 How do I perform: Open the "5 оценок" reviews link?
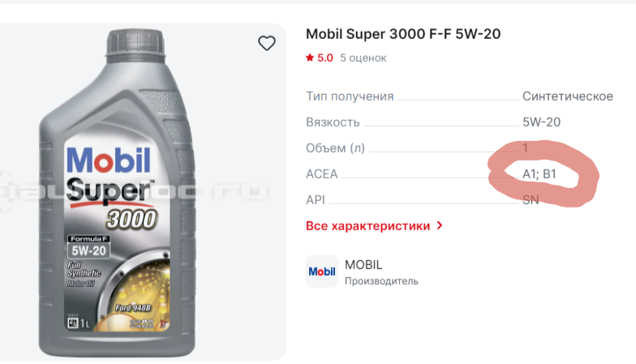coord(363,58)
